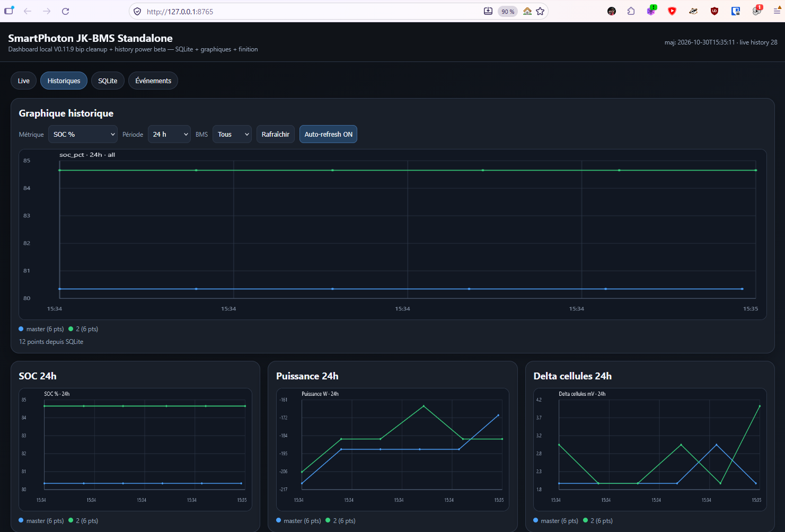
Task: Select the Historiques tab
Action: click(64, 81)
